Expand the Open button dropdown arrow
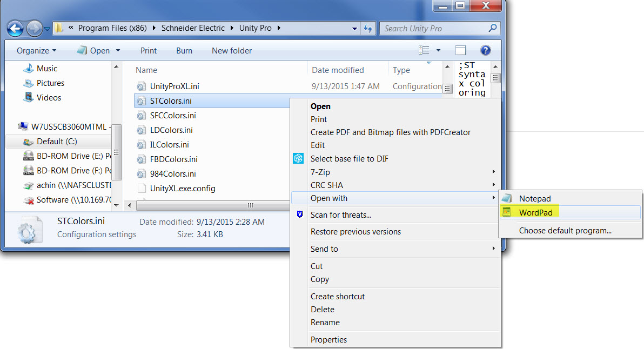644x349 pixels. pyautogui.click(x=118, y=50)
